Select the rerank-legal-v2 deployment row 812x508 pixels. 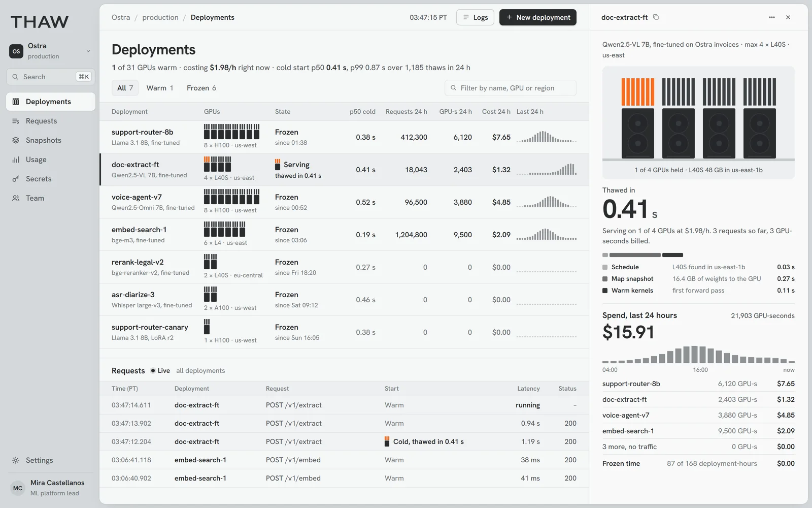(x=344, y=267)
